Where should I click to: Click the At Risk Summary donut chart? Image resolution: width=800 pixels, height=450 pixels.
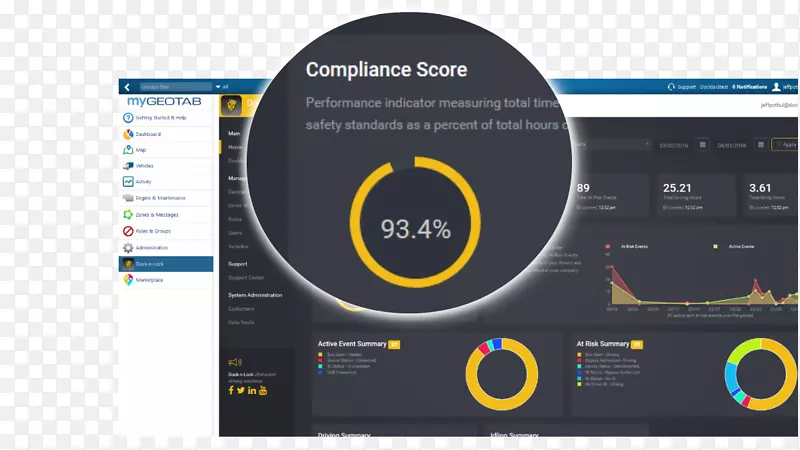[761, 374]
